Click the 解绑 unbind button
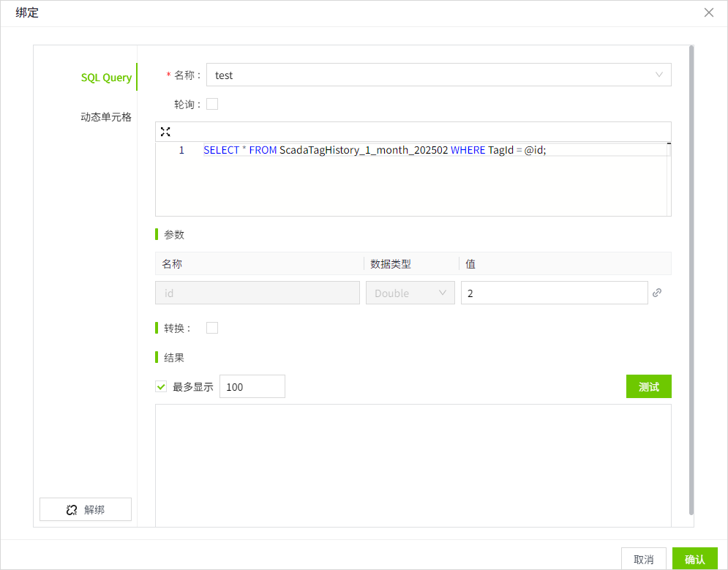 click(x=86, y=510)
